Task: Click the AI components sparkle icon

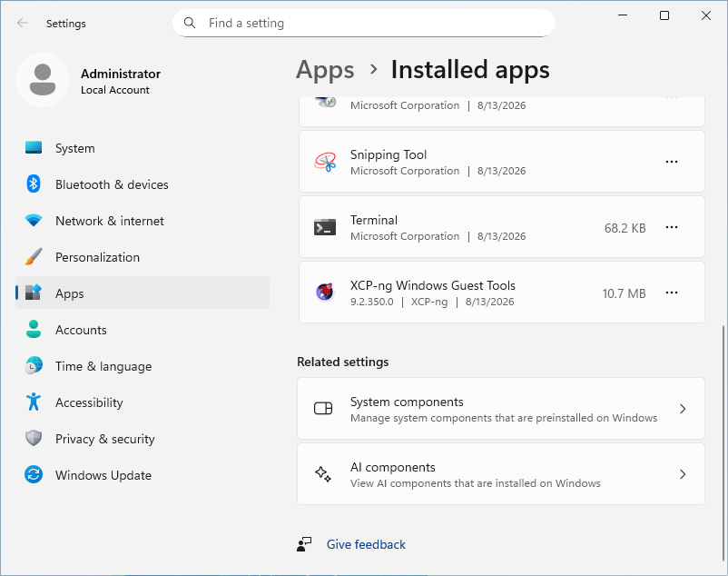Action: click(323, 474)
